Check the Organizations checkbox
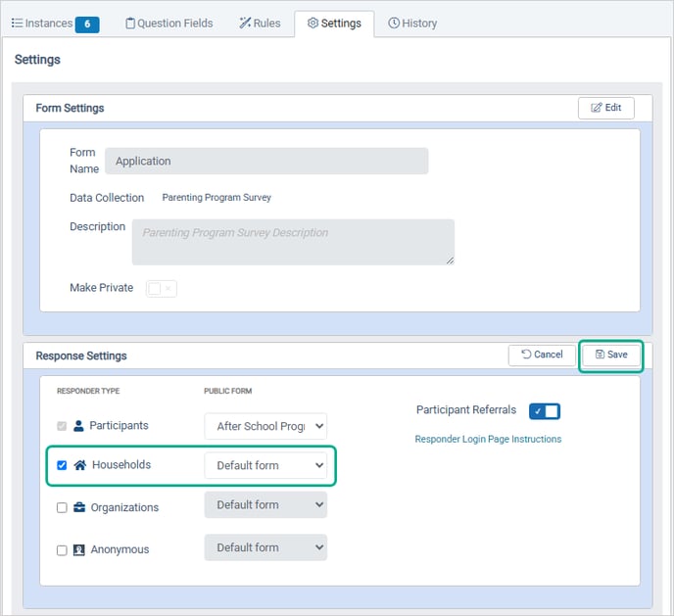The height and width of the screenshot is (616, 674). pos(62,507)
